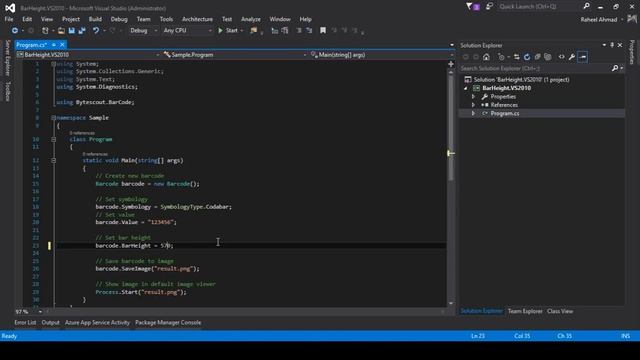Image resolution: width=640 pixels, height=360 pixels.
Task: Open the View menu
Action: click(47, 19)
